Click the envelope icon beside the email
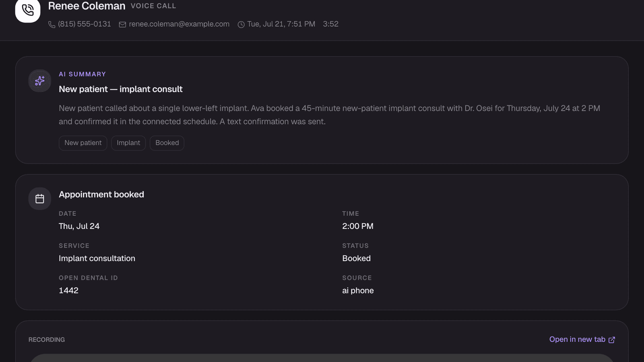Image resolution: width=644 pixels, height=362 pixels. (122, 25)
